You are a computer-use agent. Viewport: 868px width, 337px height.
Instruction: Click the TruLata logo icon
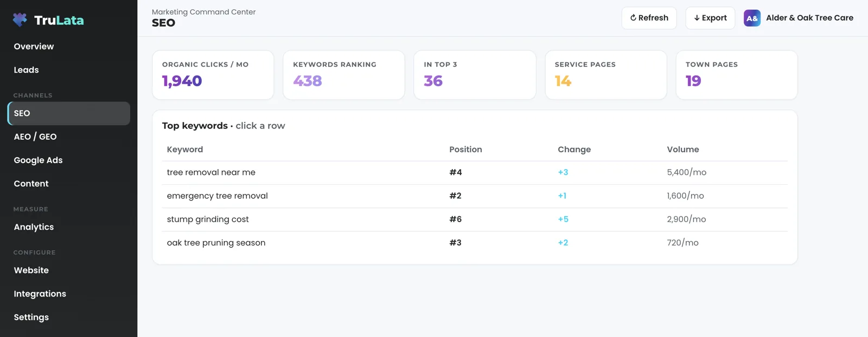20,20
